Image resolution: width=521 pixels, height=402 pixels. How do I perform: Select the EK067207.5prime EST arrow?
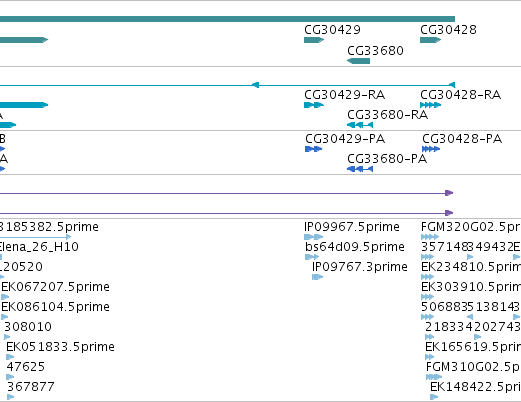tap(5, 297)
